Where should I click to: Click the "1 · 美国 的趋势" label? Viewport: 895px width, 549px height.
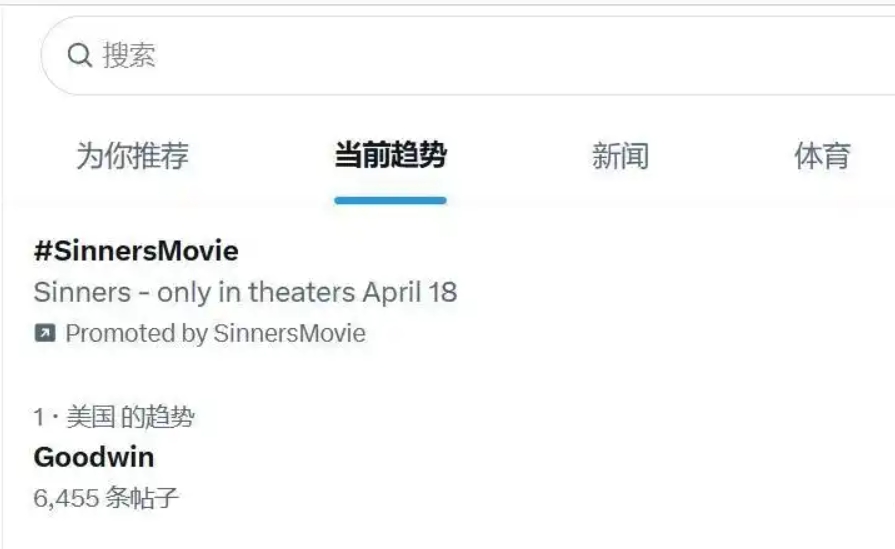click(x=114, y=417)
